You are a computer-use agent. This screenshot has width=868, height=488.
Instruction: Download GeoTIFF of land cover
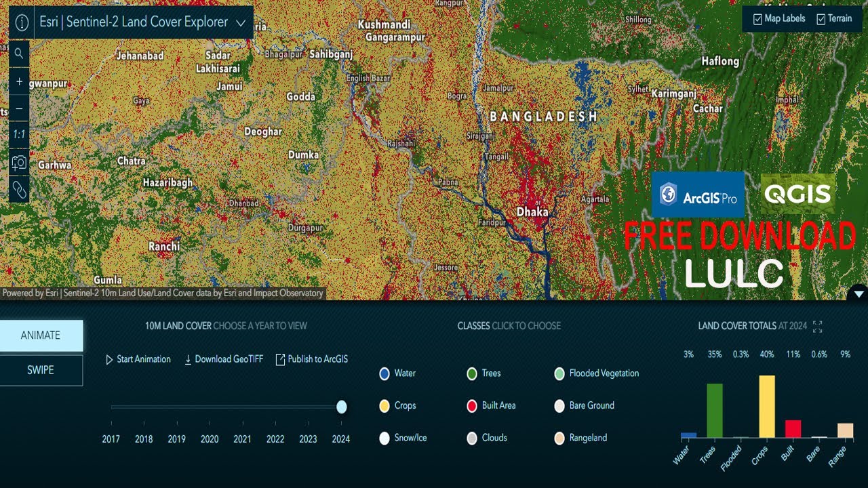click(223, 359)
